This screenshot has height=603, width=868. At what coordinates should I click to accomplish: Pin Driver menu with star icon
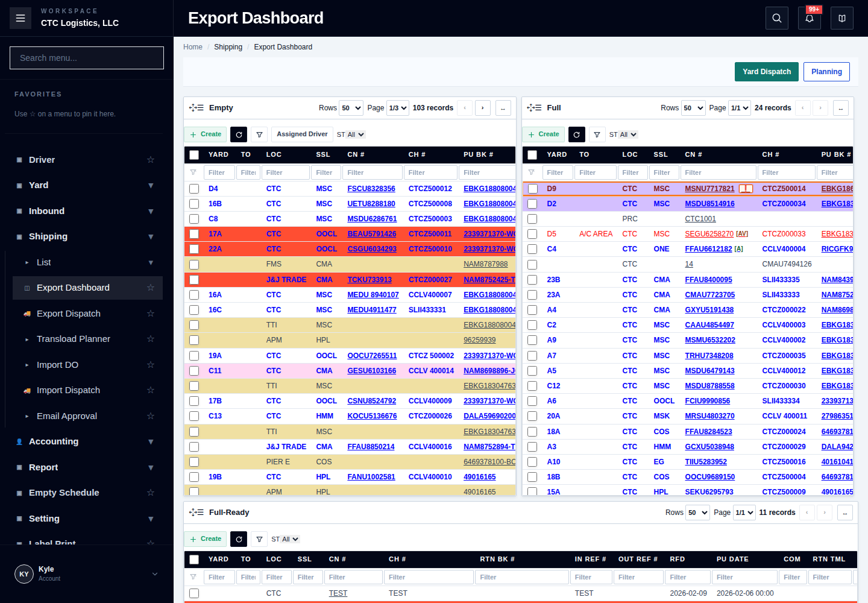point(151,160)
